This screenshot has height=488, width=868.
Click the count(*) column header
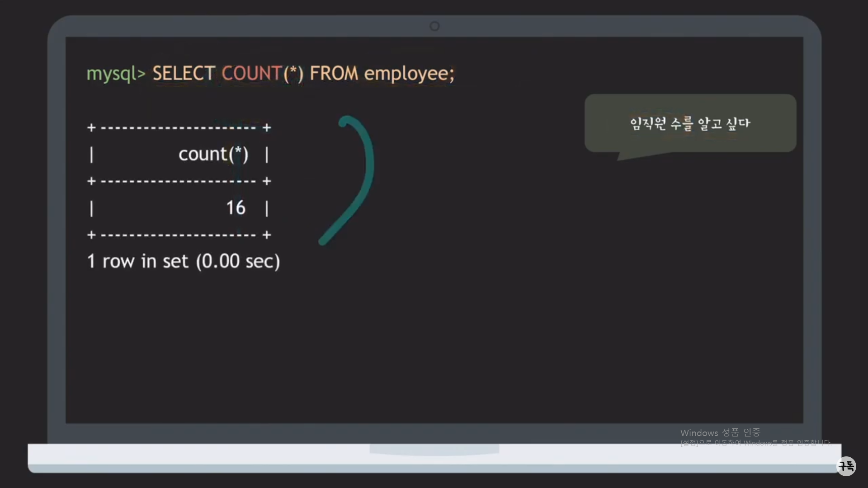[213, 155]
